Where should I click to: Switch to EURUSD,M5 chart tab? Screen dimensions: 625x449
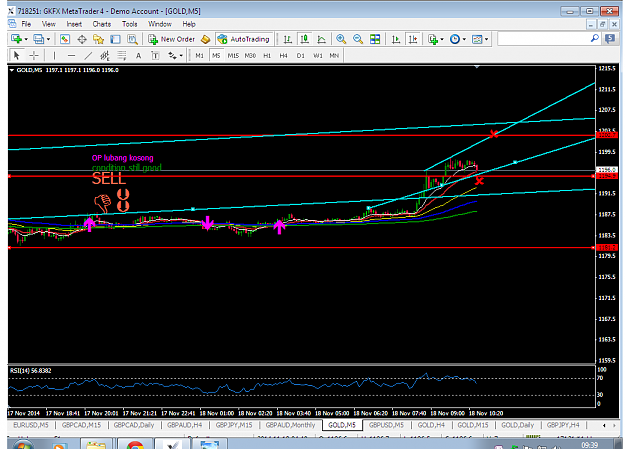[31, 425]
